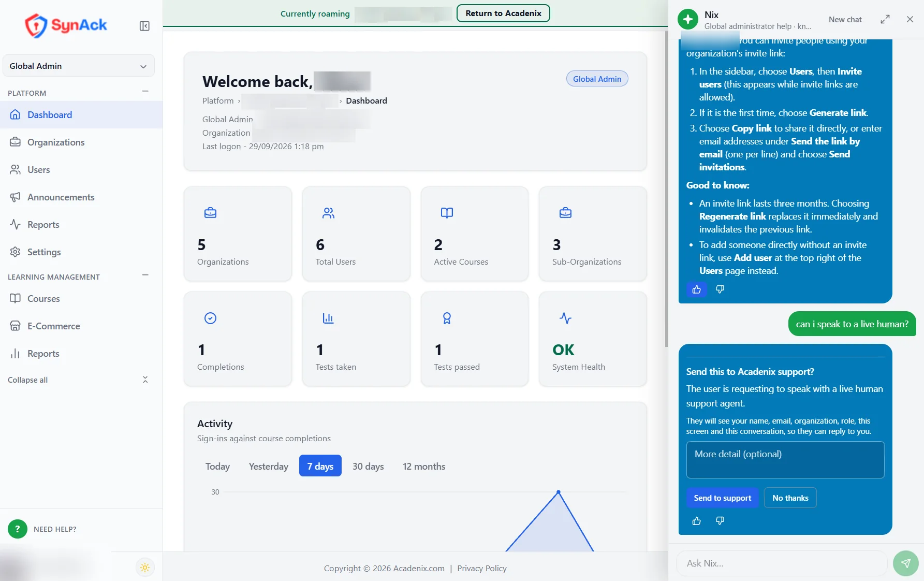Click the Ask Nix message input

pyautogui.click(x=782, y=563)
